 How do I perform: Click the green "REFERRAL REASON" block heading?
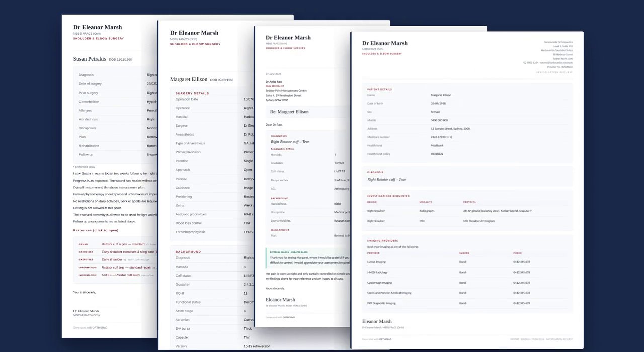tap(289, 252)
